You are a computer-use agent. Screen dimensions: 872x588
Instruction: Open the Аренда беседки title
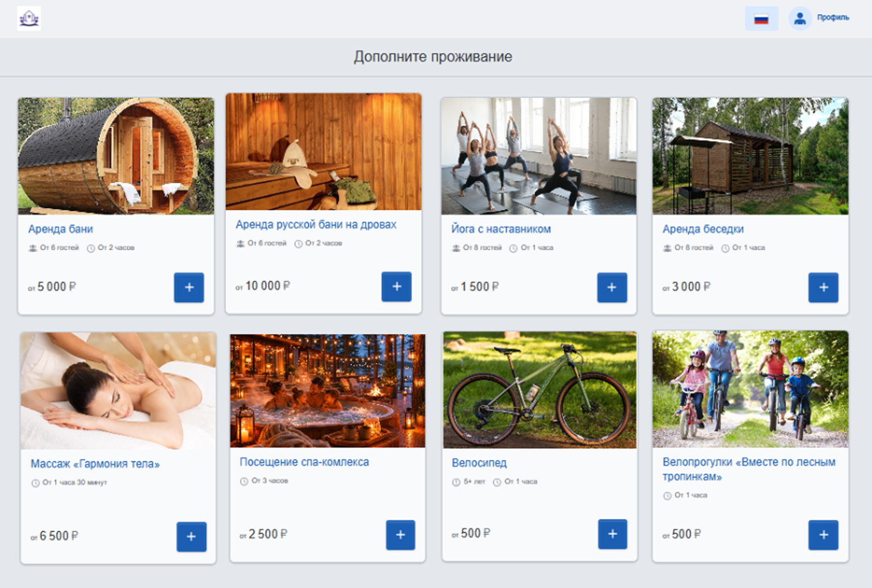703,229
